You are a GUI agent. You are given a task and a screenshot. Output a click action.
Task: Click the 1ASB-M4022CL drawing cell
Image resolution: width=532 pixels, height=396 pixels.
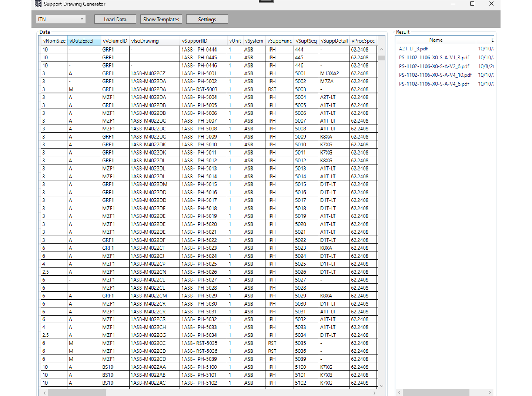coord(155,288)
